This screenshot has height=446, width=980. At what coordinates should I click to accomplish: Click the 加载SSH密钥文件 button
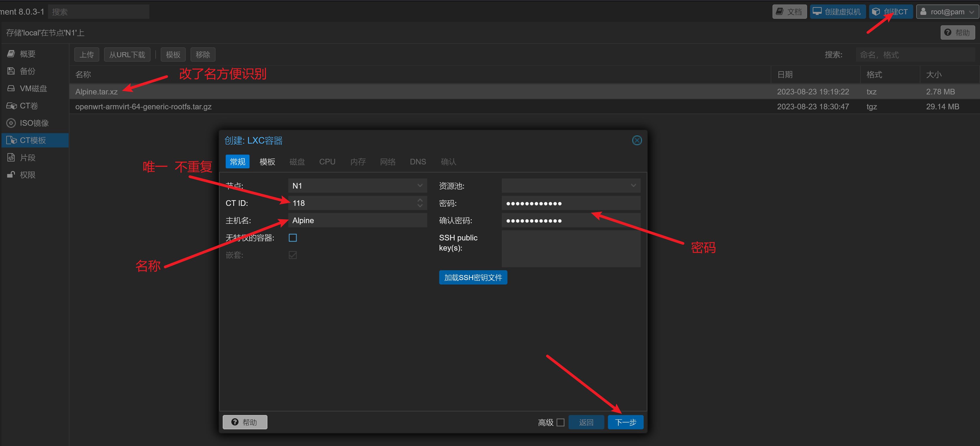473,278
